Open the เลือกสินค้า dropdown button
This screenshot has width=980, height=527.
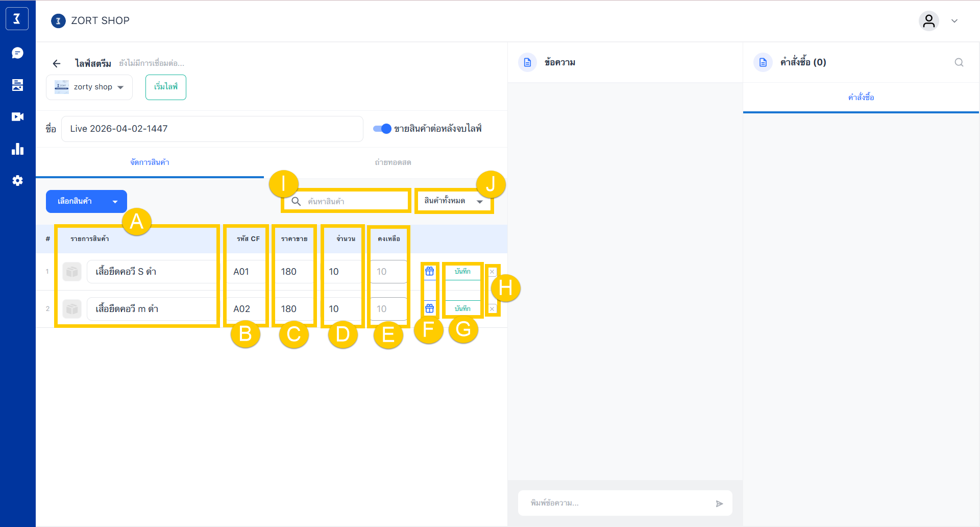pyautogui.click(x=86, y=202)
